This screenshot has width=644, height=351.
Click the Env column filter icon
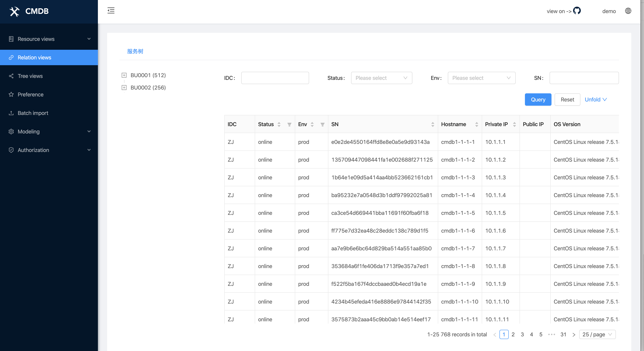pyautogui.click(x=323, y=124)
